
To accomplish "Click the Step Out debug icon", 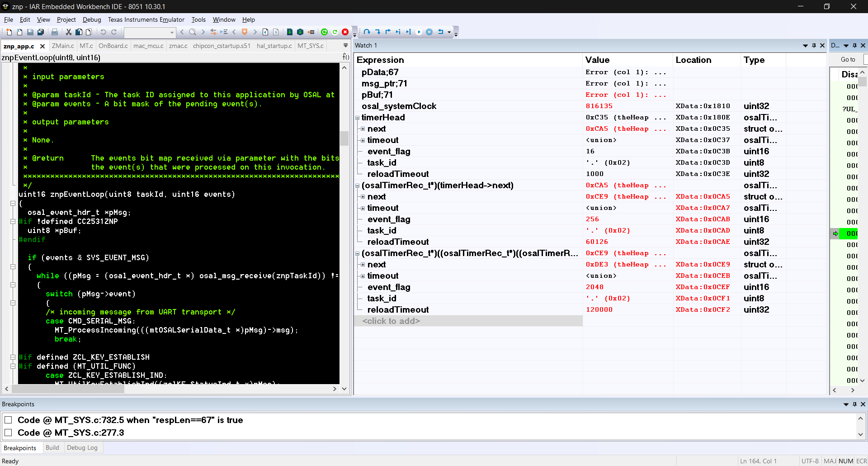I will [388, 32].
